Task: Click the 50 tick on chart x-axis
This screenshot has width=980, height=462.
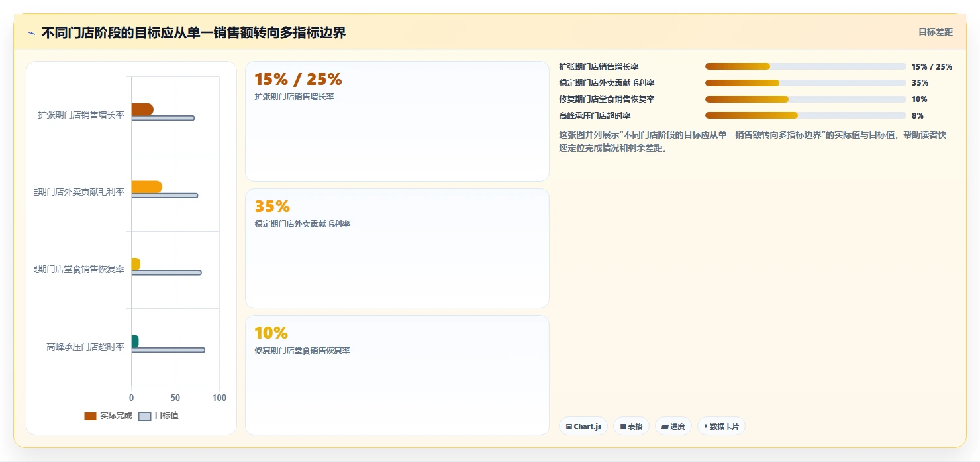Action: point(175,398)
